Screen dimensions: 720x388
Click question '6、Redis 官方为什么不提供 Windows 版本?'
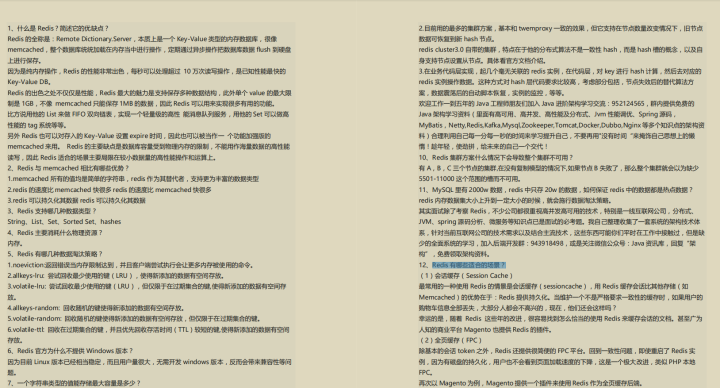70,350
